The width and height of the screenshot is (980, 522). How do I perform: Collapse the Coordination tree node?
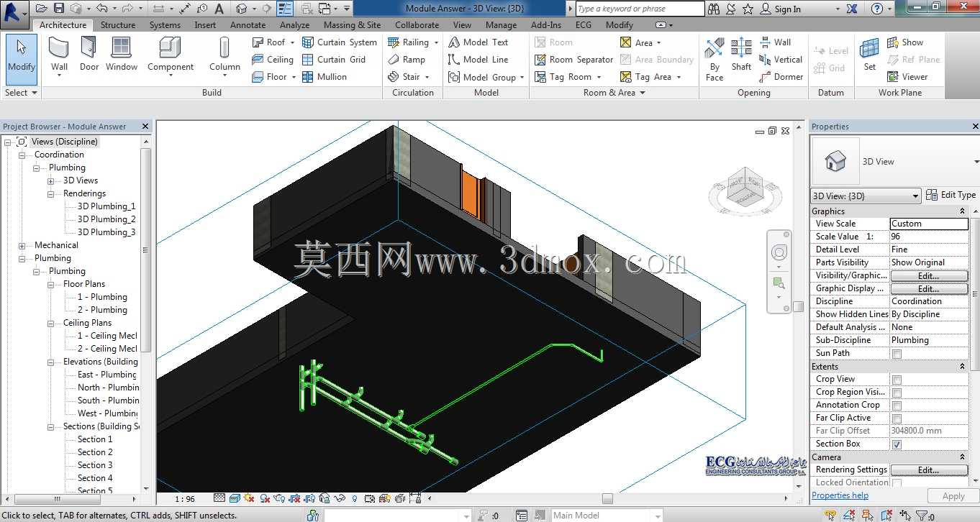click(x=22, y=155)
